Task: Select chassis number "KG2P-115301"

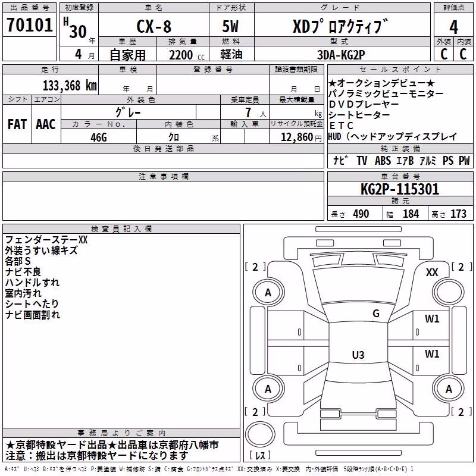Action: [400, 189]
